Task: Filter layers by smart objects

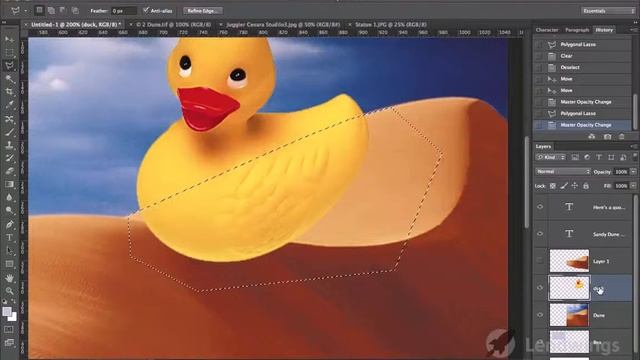Action: pos(623,157)
